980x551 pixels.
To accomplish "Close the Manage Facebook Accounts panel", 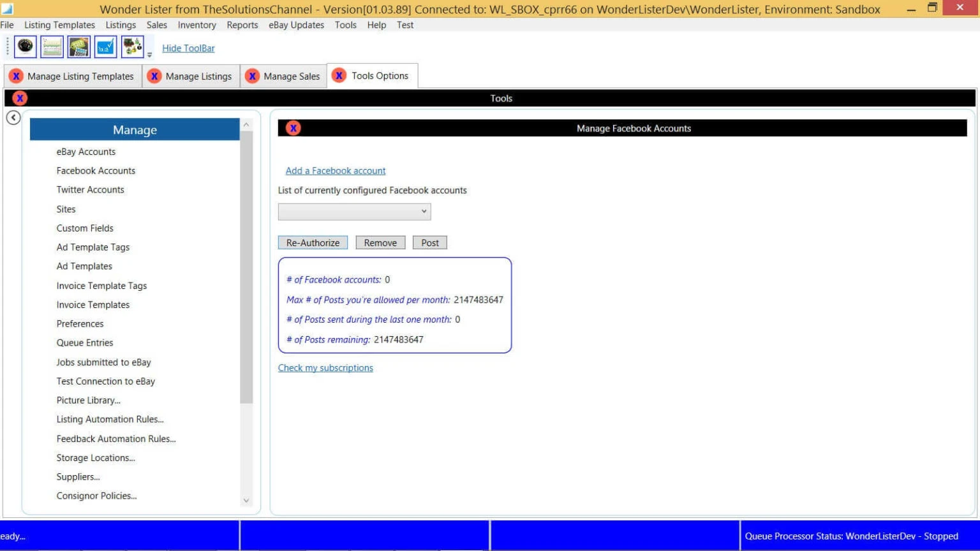I will coord(293,128).
